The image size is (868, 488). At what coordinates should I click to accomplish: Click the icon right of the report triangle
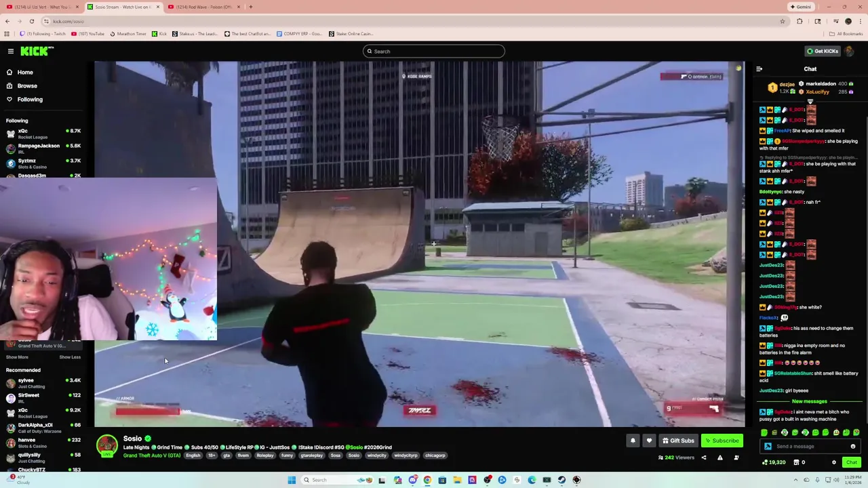click(736, 457)
